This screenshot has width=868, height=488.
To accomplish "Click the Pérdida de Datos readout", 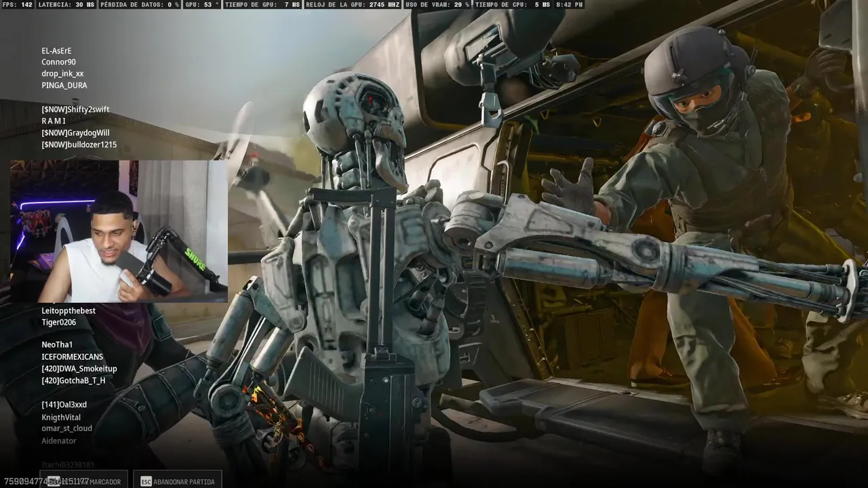I will pyautogui.click(x=140, y=5).
